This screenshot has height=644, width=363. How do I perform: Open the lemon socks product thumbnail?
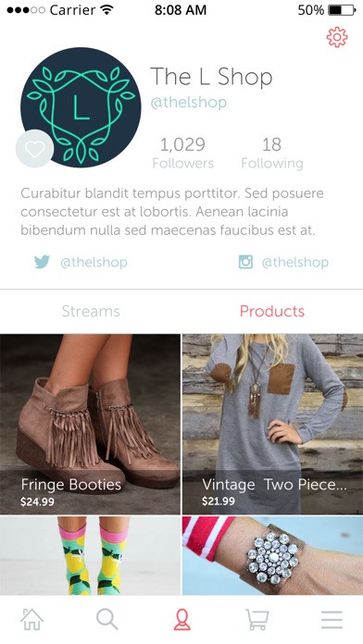pos(90,556)
